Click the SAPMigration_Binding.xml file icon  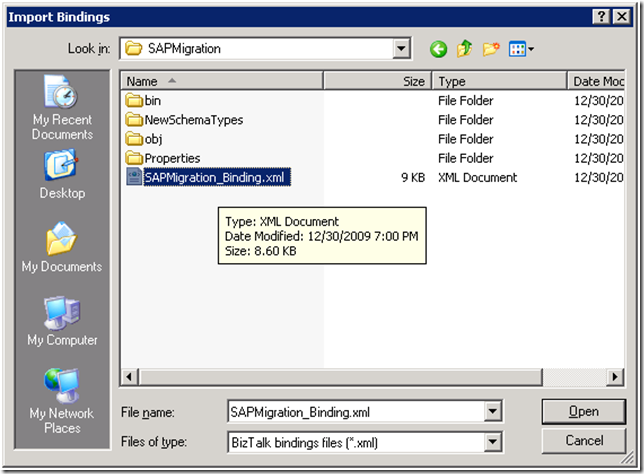134,177
